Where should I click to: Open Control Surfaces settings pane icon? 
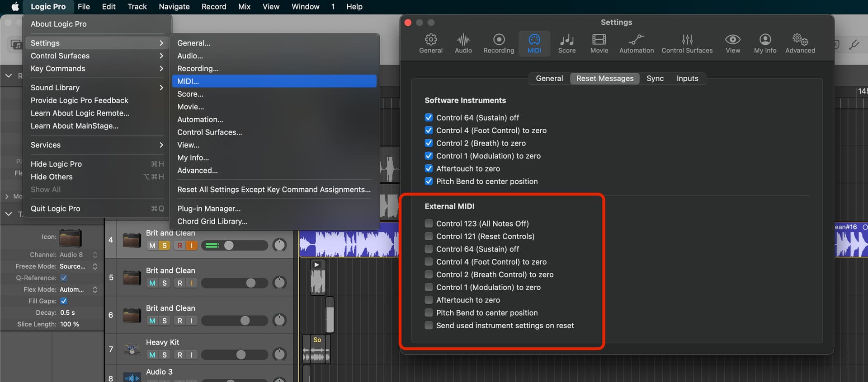[687, 43]
